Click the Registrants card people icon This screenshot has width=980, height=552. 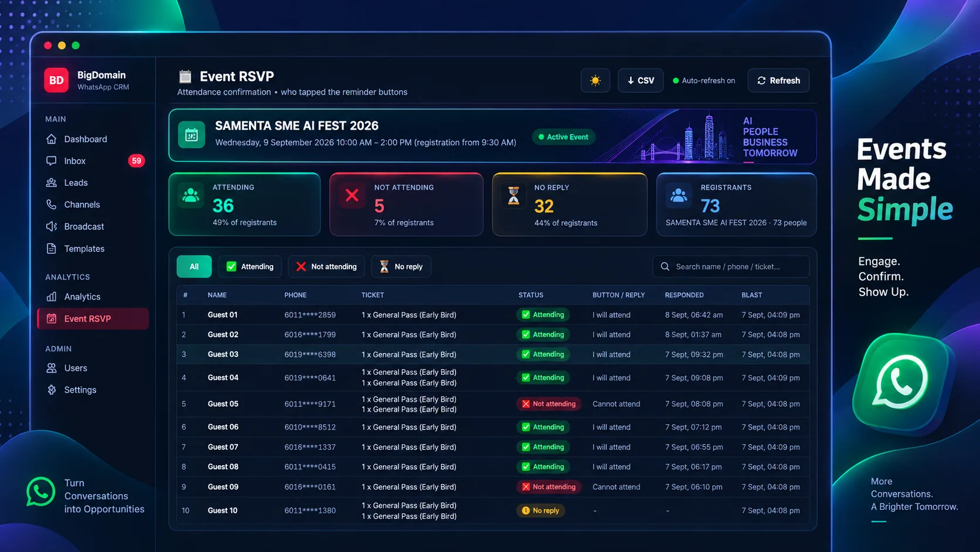[x=679, y=195]
